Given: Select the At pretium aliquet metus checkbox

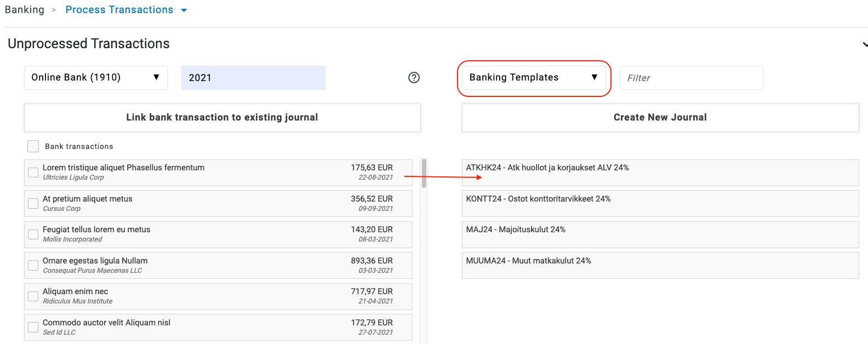Looking at the screenshot, I should [33, 203].
